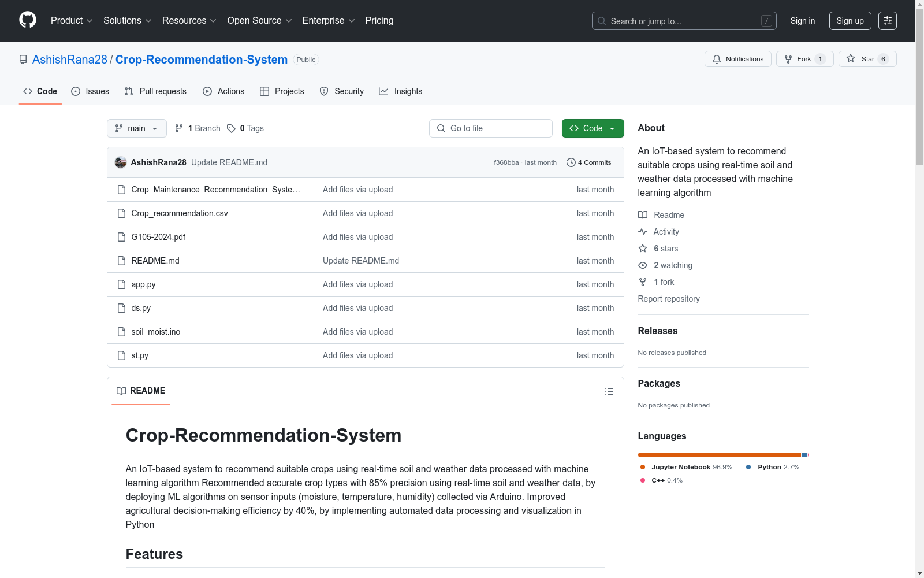This screenshot has width=924, height=578.
Task: Click the star icon beside 6 stars
Action: (643, 249)
